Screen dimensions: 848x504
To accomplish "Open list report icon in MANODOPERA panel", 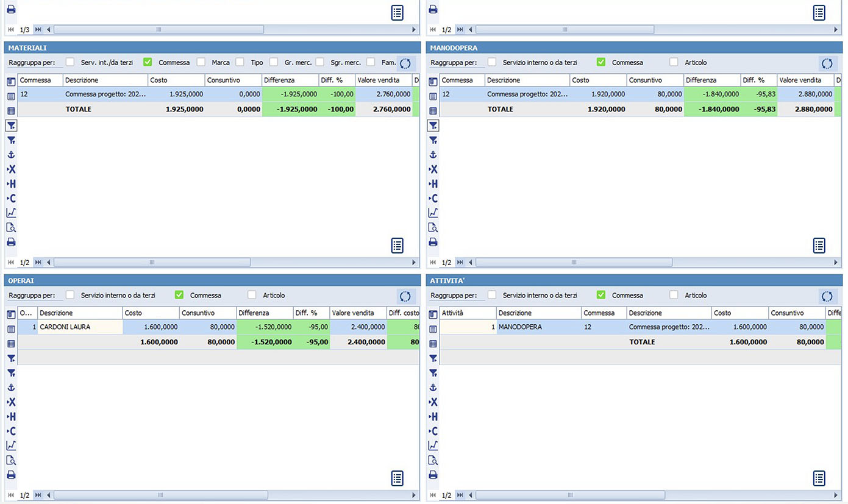I will pos(819,246).
